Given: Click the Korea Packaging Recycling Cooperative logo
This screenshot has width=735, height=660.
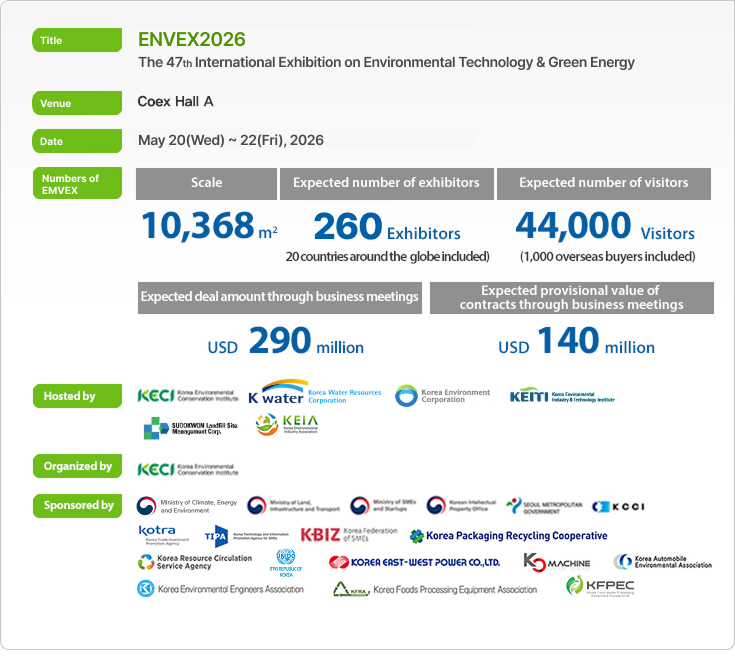Looking at the screenshot, I should 509,536.
